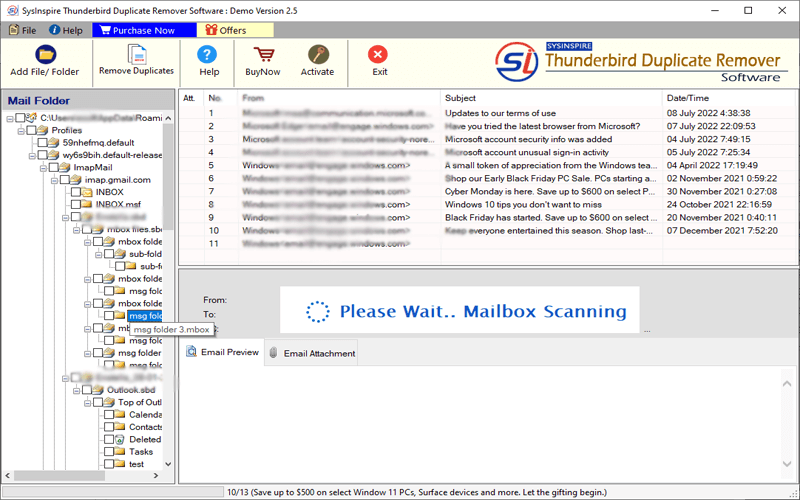Click the Profiles folder icon
This screenshot has height=500, width=800.
(x=42, y=131)
